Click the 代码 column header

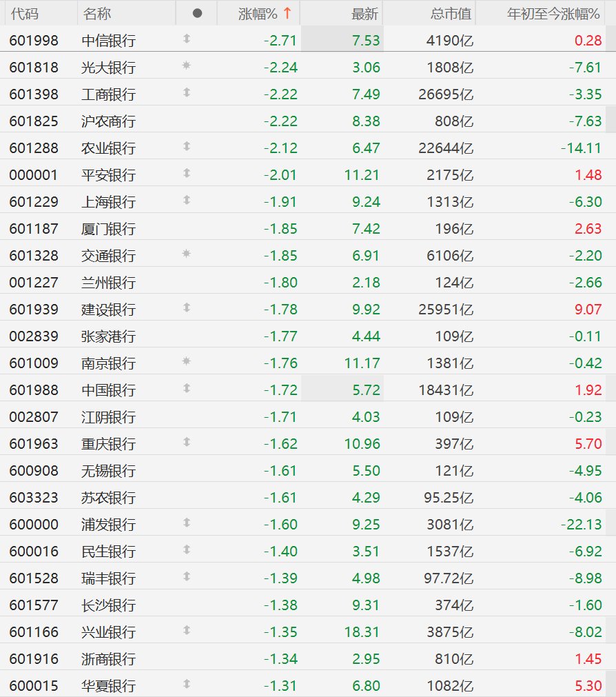point(24,14)
